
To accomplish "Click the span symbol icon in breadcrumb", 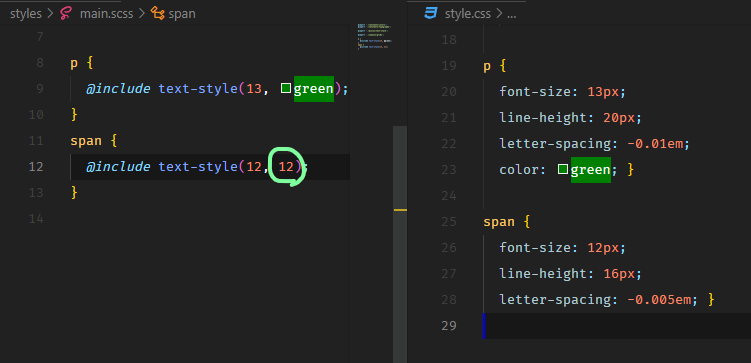I will pos(158,13).
